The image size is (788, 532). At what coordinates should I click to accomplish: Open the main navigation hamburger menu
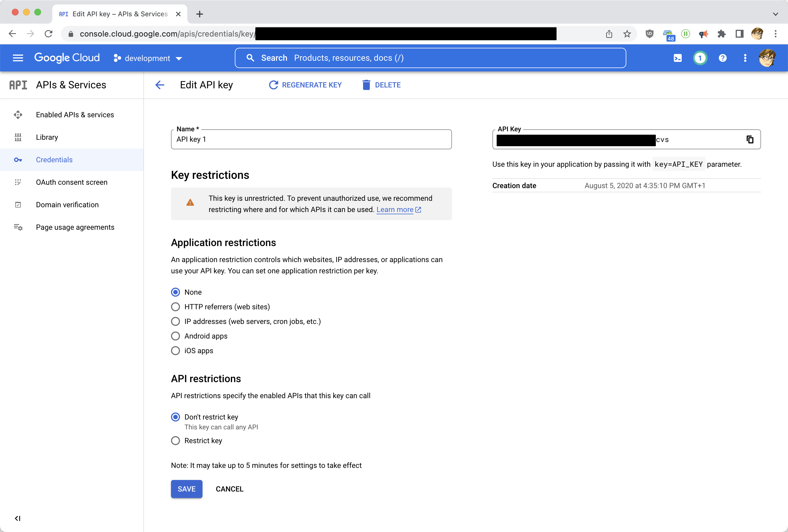(x=18, y=58)
